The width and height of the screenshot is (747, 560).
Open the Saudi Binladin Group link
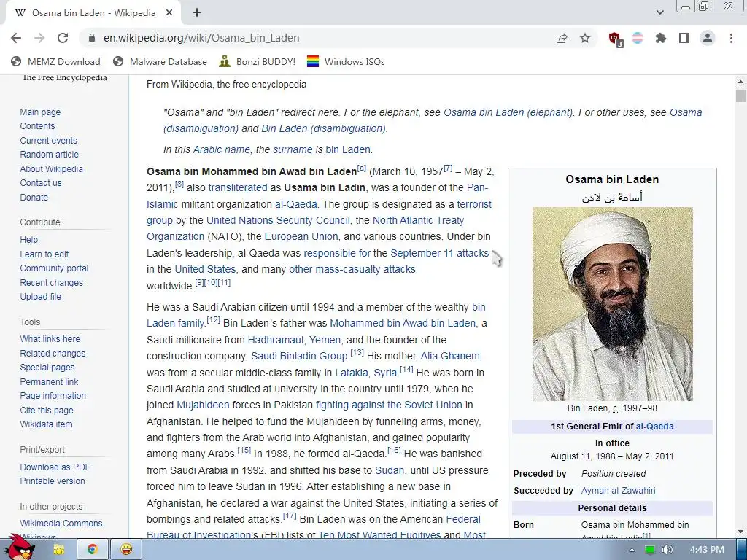[300, 356]
